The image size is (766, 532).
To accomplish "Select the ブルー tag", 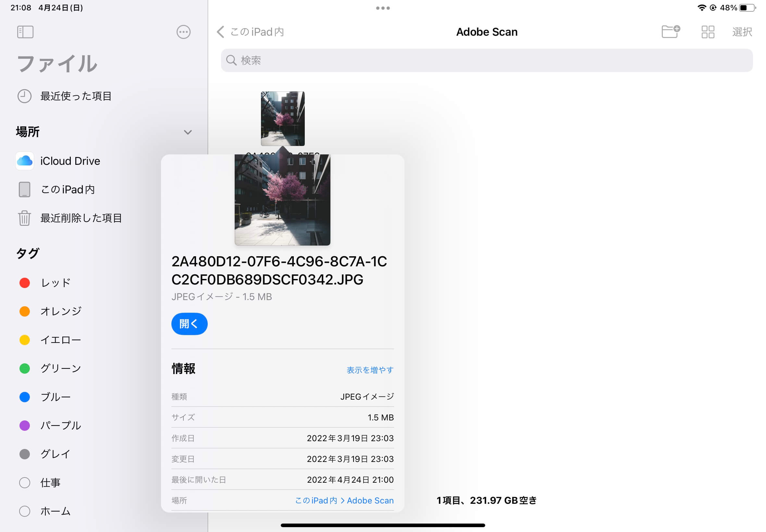I will [56, 397].
